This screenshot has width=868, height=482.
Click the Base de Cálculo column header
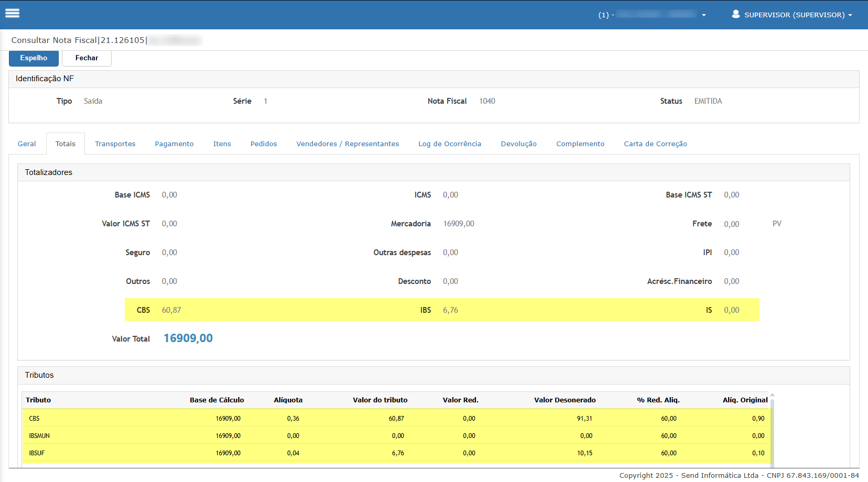click(x=216, y=400)
